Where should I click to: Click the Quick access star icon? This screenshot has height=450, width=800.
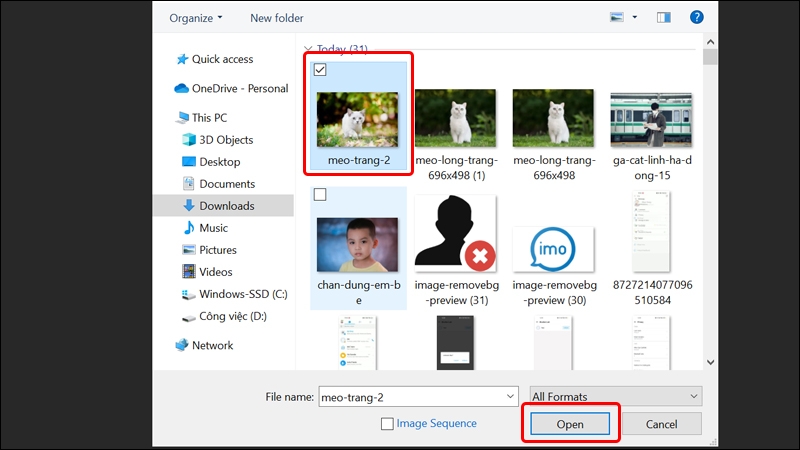[182, 59]
